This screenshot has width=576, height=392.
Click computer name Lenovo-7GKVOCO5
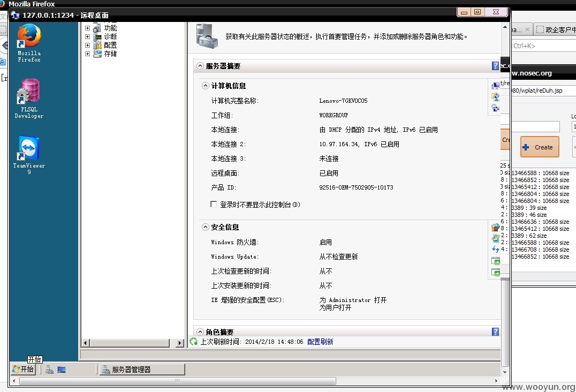[x=343, y=101]
